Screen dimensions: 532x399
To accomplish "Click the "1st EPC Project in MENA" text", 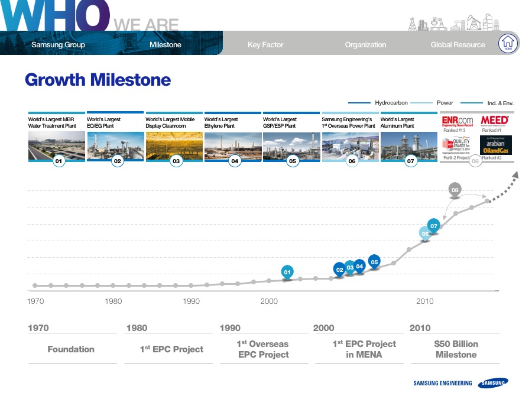I will [x=364, y=349].
